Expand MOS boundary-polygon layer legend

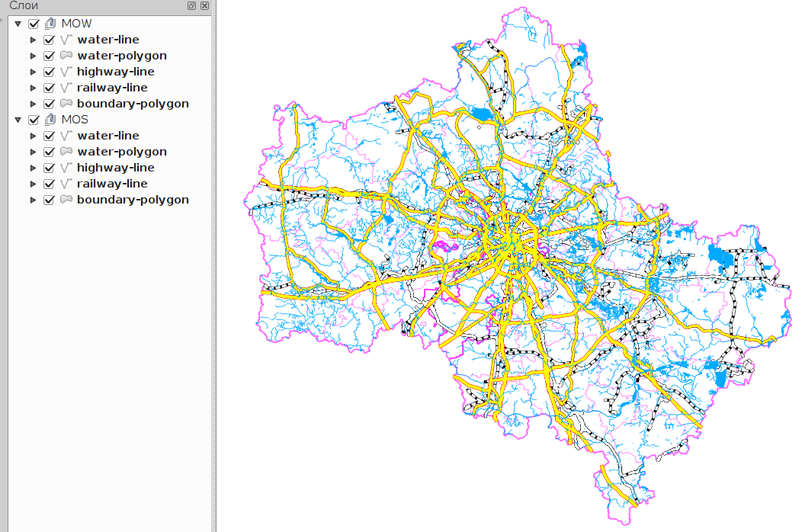point(34,200)
